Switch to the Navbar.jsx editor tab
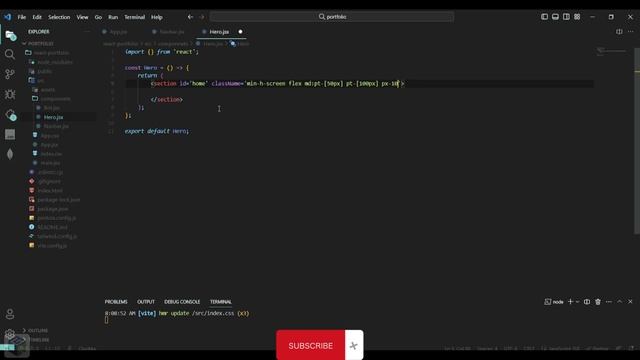The width and height of the screenshot is (640, 360). 171,32
